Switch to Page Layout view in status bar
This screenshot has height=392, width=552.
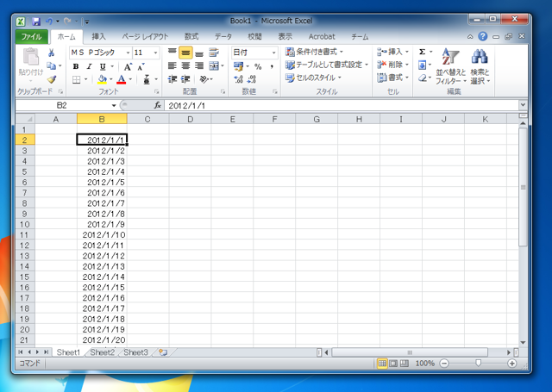[x=393, y=364]
